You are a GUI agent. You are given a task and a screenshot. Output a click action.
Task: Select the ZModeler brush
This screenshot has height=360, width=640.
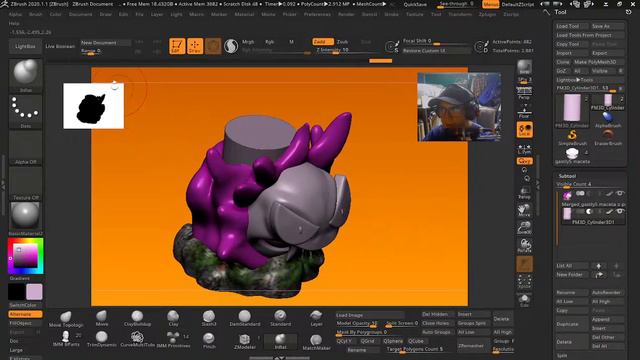click(x=244, y=342)
